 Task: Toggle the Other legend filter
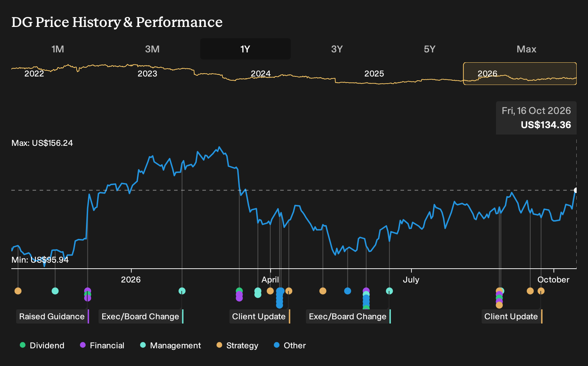click(x=290, y=345)
